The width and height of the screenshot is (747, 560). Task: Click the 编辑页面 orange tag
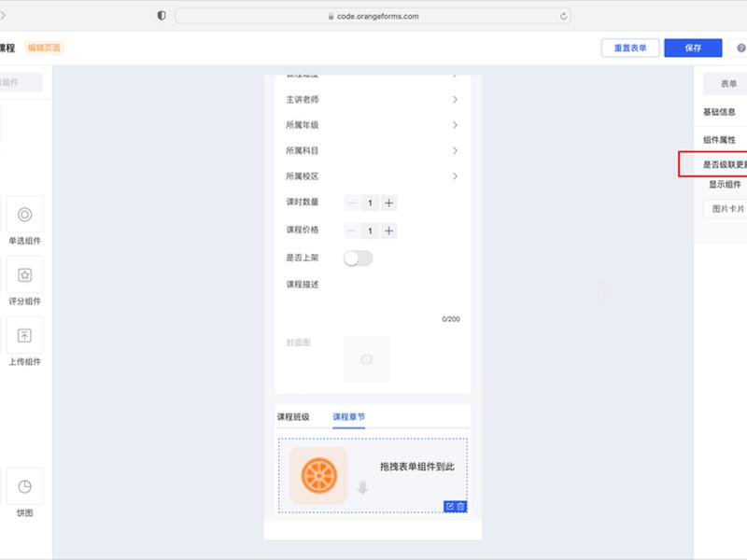[44, 48]
